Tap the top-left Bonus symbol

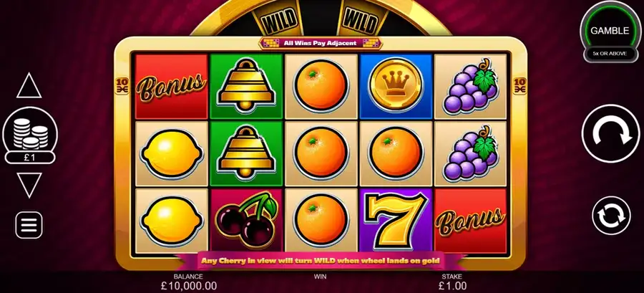tap(171, 86)
